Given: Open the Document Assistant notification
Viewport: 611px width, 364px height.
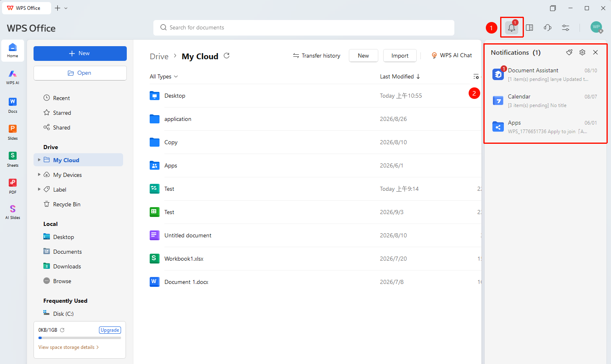Looking at the screenshot, I should [x=545, y=74].
